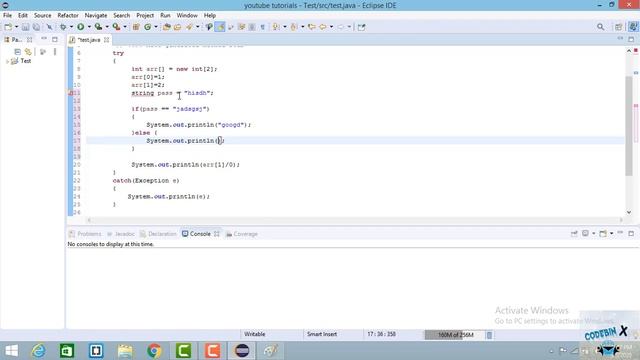Click the Save All icon

click(x=36, y=27)
